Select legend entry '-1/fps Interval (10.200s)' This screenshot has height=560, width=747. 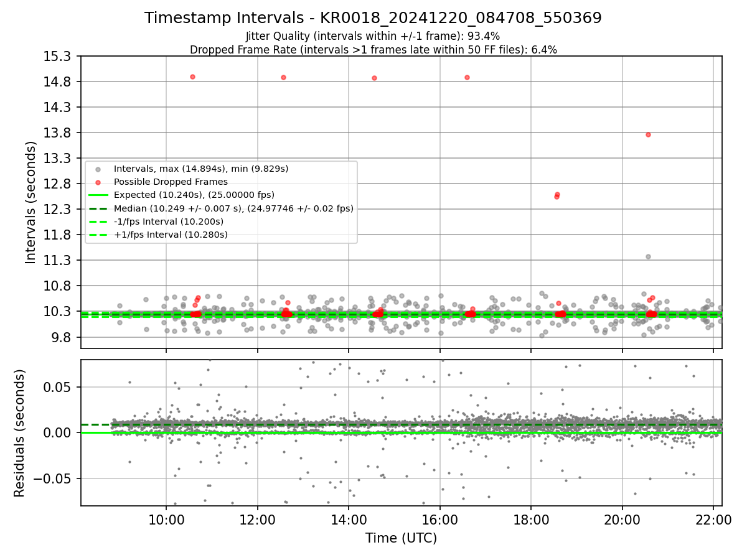coord(169,222)
